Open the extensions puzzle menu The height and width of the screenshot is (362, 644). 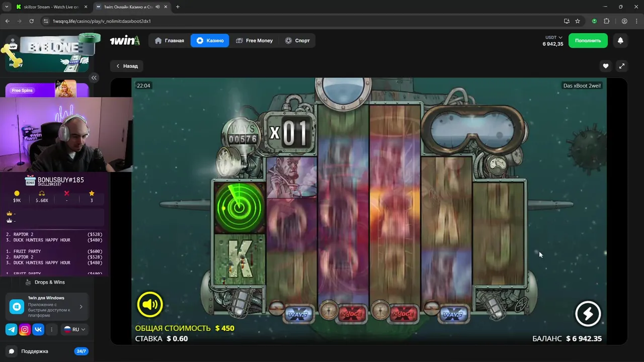[606, 21]
